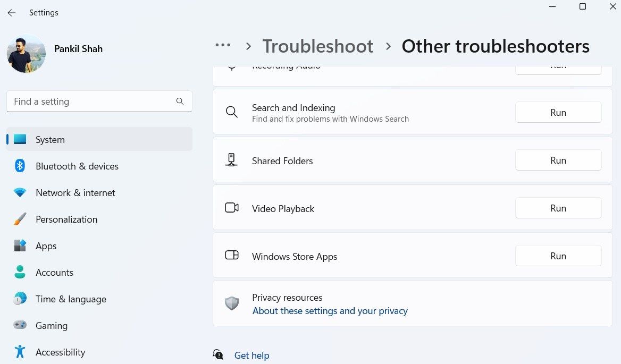Click the Accessibility figure icon
Image resolution: width=621 pixels, height=364 pixels.
pyautogui.click(x=20, y=351)
